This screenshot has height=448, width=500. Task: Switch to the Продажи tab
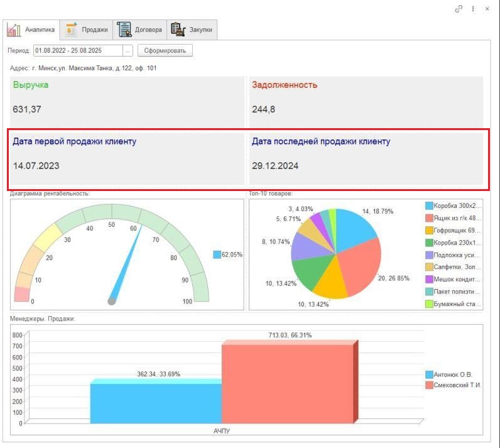(94, 30)
